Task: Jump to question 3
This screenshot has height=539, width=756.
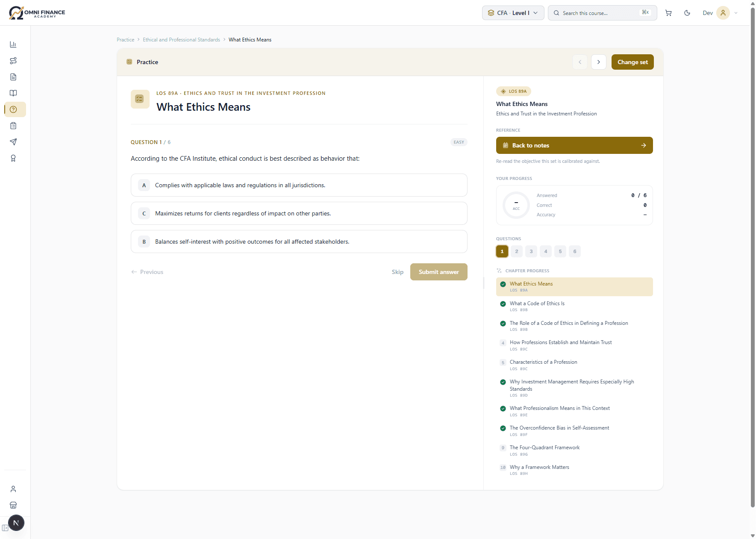Action: (x=531, y=251)
